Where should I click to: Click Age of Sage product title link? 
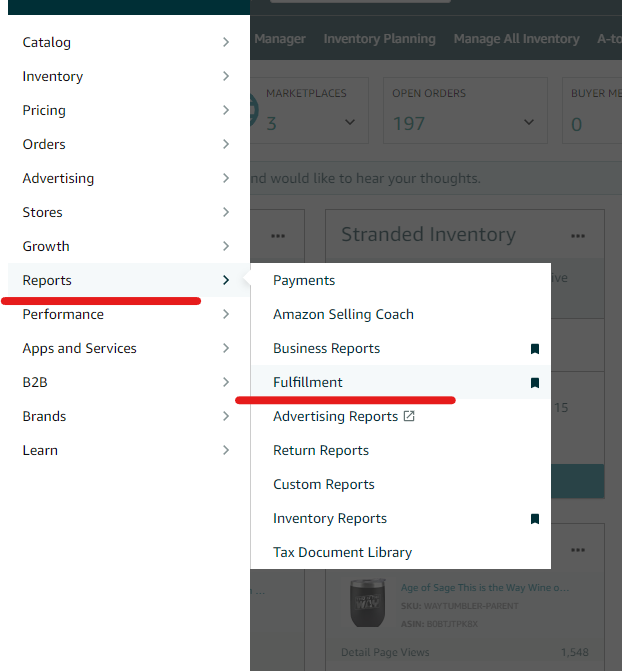(483, 588)
